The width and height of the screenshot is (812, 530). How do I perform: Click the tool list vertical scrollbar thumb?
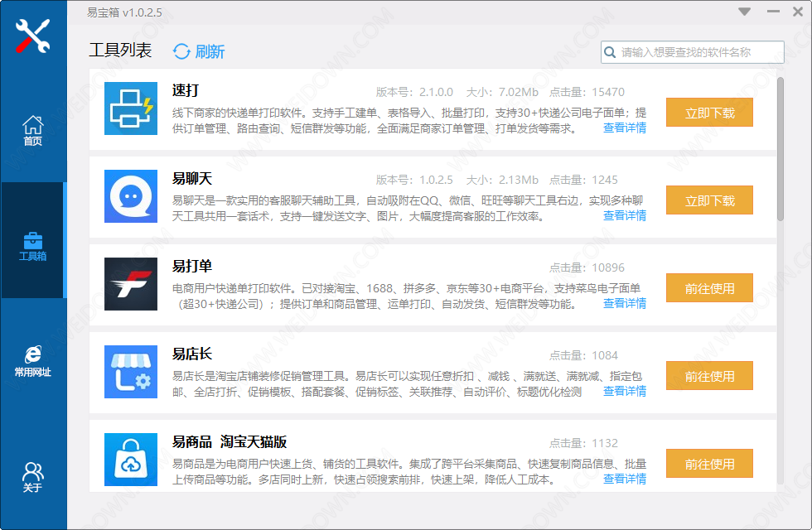pyautogui.click(x=780, y=149)
